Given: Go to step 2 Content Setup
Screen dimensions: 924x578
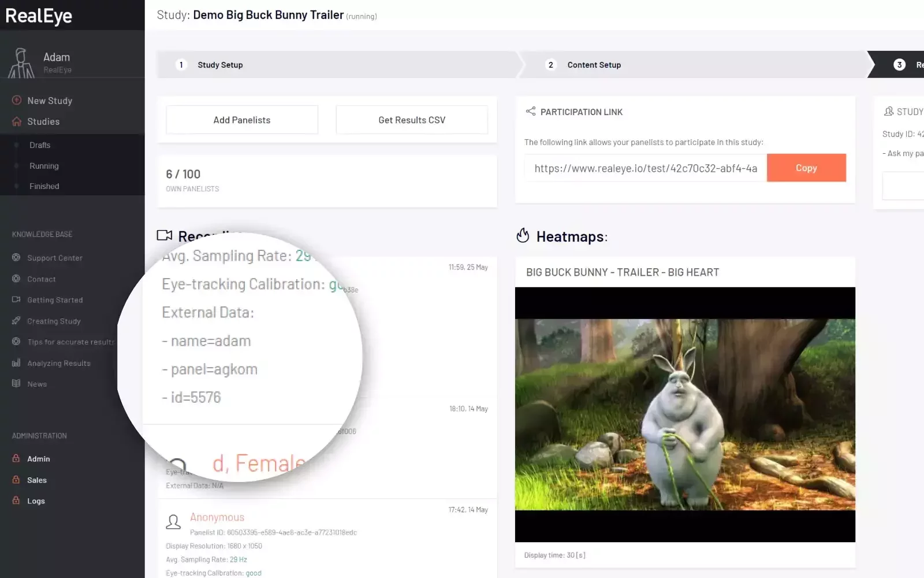Looking at the screenshot, I should (x=696, y=65).
